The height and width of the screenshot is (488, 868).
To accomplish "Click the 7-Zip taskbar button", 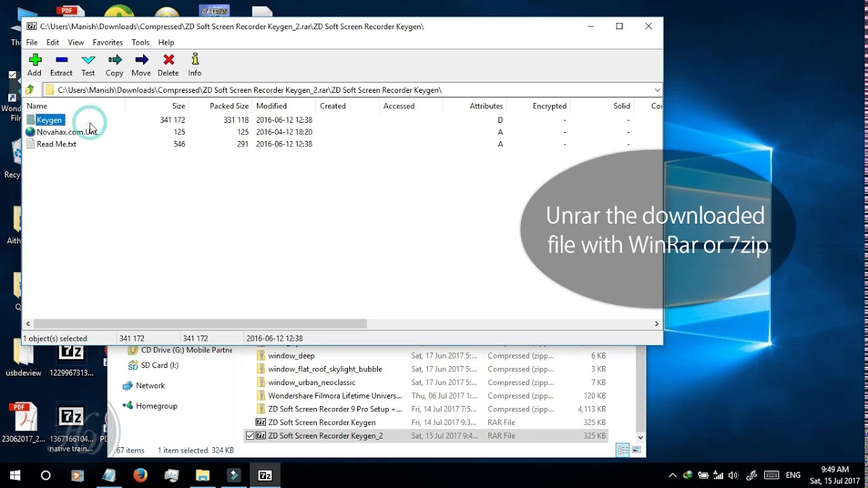I will tap(265, 476).
